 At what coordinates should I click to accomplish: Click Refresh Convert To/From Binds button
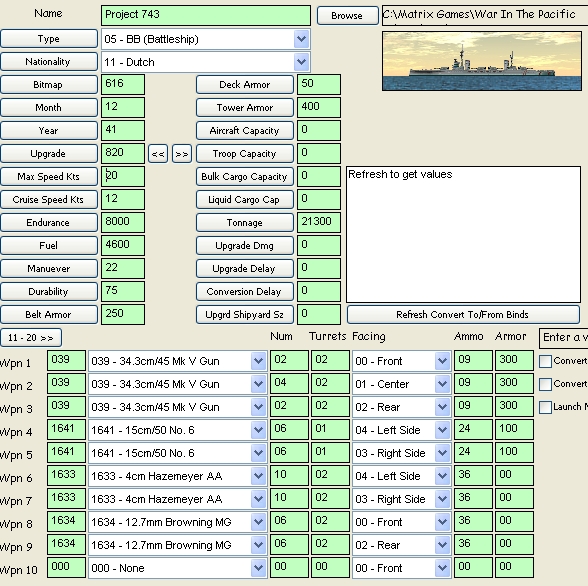point(463,315)
